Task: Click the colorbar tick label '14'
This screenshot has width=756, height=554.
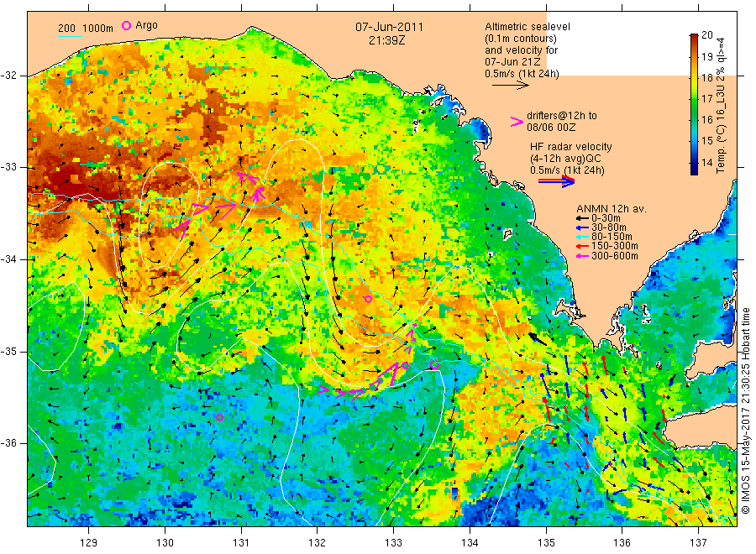Action: (x=706, y=162)
